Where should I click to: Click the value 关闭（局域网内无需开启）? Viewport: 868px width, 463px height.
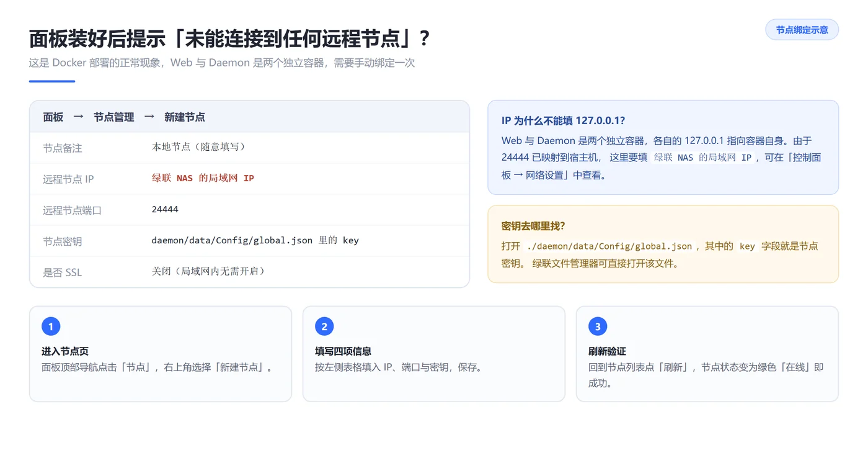tap(208, 271)
